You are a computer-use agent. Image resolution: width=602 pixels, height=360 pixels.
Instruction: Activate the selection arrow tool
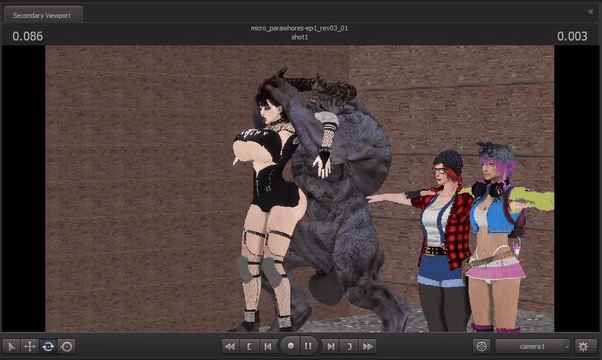tap(12, 347)
